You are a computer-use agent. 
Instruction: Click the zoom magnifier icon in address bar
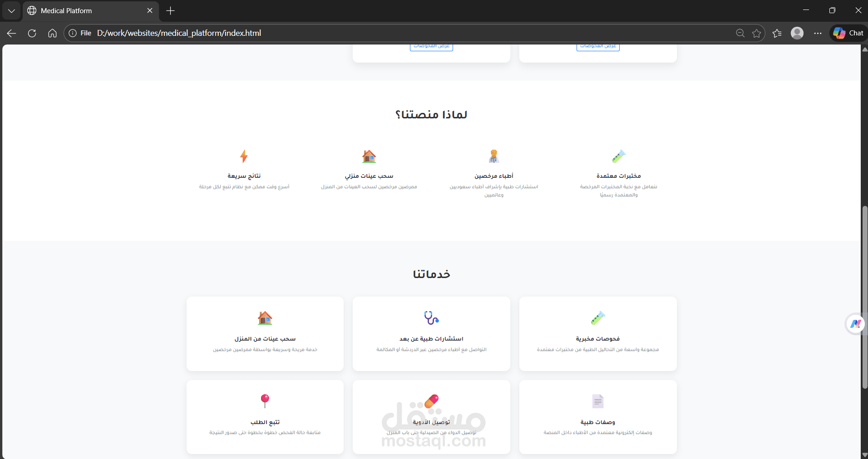click(740, 33)
